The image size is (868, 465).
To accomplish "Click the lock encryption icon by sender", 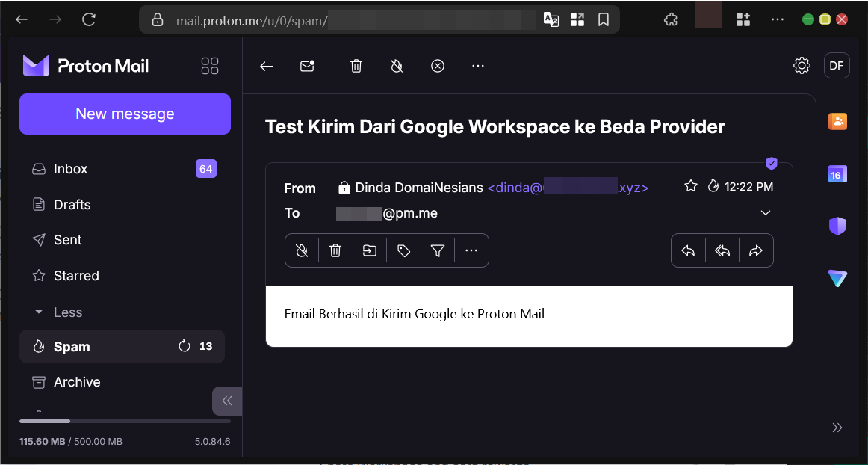I will point(344,188).
